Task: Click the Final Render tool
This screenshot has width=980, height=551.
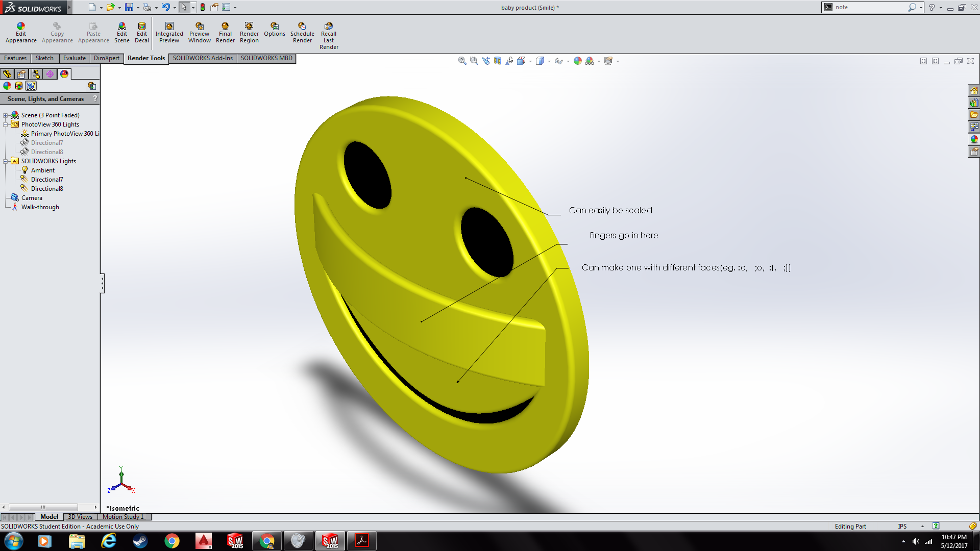Action: 225,33
